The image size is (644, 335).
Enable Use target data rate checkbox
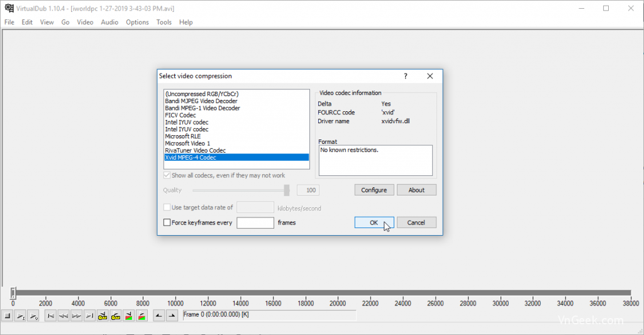coord(167,207)
